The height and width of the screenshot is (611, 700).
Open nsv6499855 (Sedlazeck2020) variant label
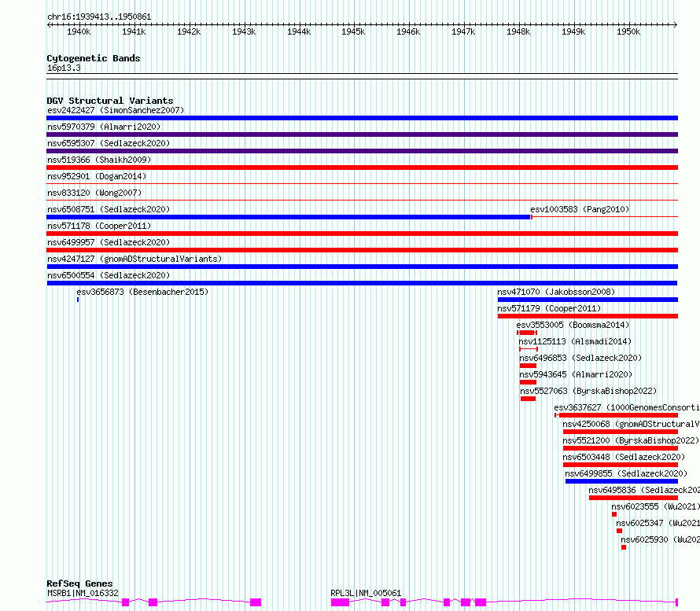[626, 473]
